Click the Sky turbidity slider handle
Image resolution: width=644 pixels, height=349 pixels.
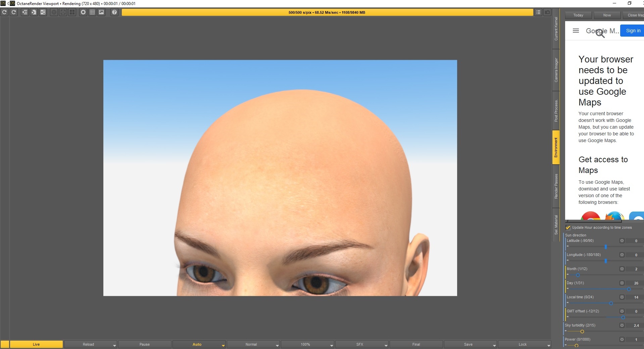point(582,332)
